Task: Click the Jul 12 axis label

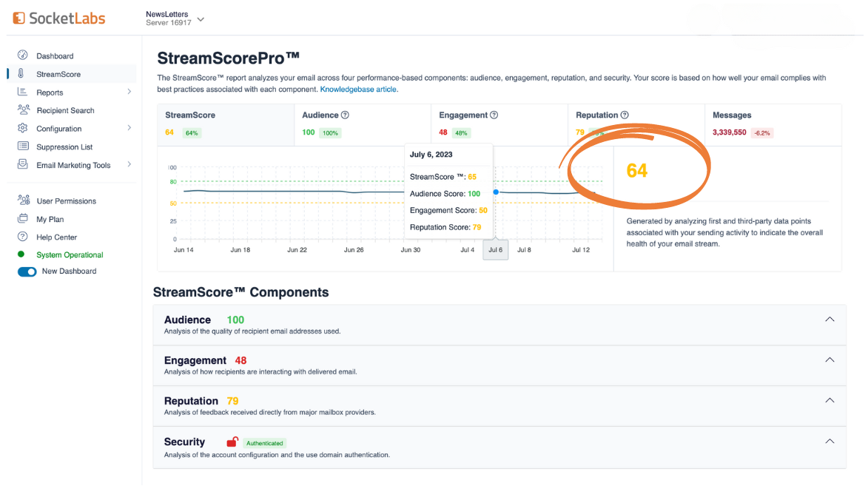Action: (581, 249)
